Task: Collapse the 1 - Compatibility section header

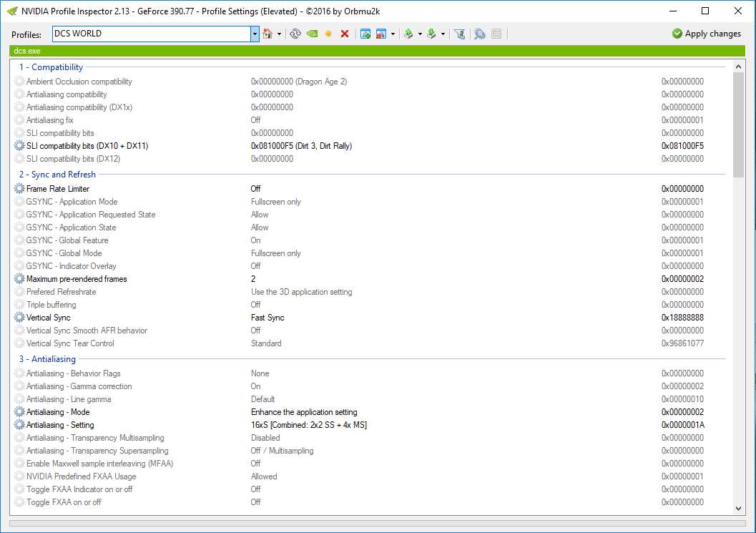Action: pos(51,67)
